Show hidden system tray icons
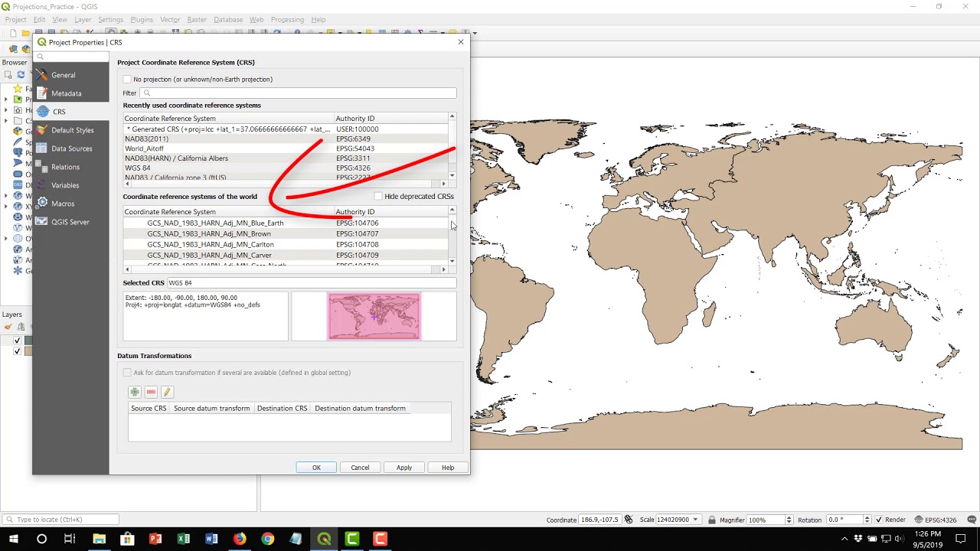 pyautogui.click(x=844, y=539)
